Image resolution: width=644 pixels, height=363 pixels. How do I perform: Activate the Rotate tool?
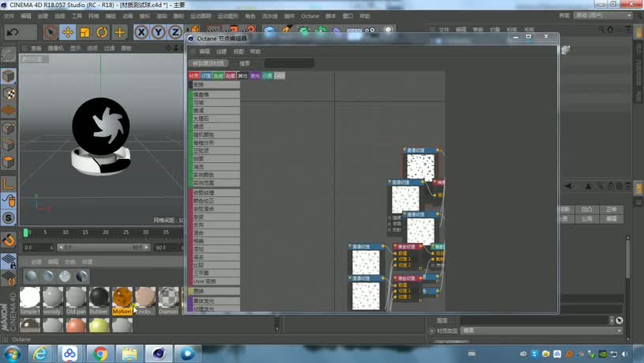[x=102, y=32]
